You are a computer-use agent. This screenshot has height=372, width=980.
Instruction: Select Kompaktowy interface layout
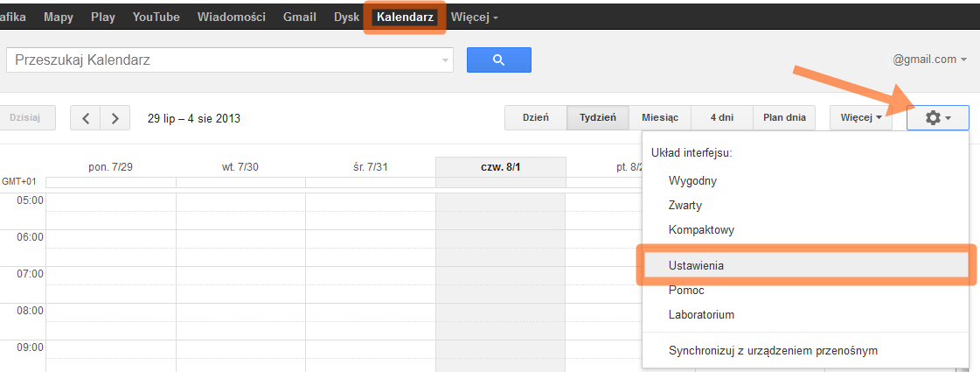(x=701, y=230)
